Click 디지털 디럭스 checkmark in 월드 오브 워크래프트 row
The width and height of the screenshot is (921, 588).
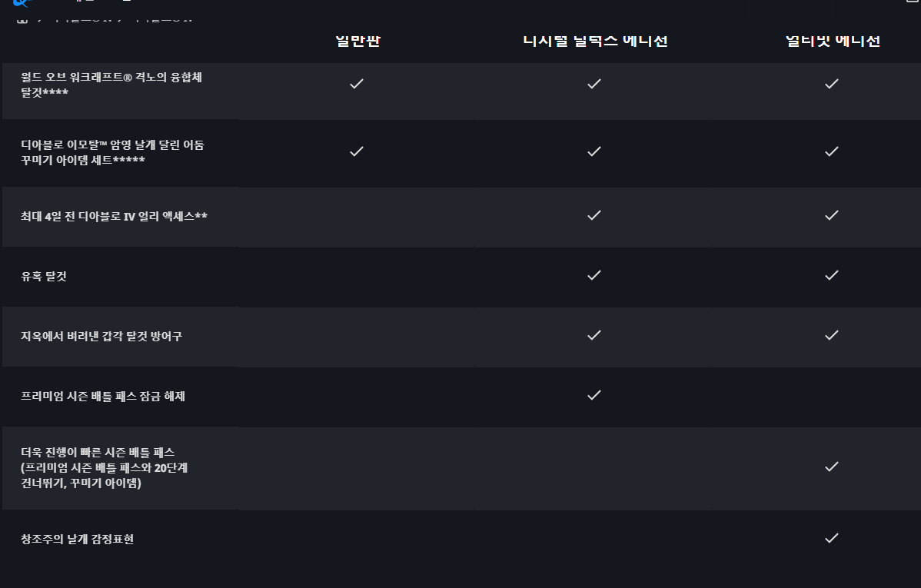(593, 84)
